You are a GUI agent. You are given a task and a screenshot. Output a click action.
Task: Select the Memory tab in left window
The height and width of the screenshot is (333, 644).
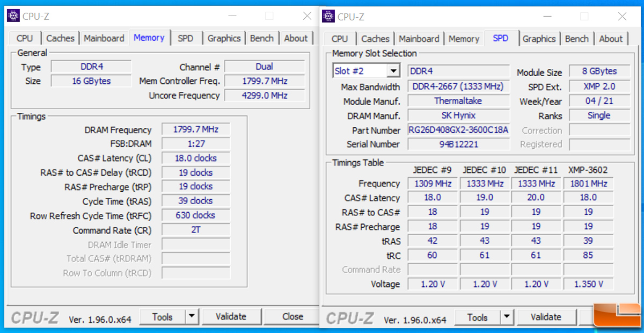pos(149,38)
